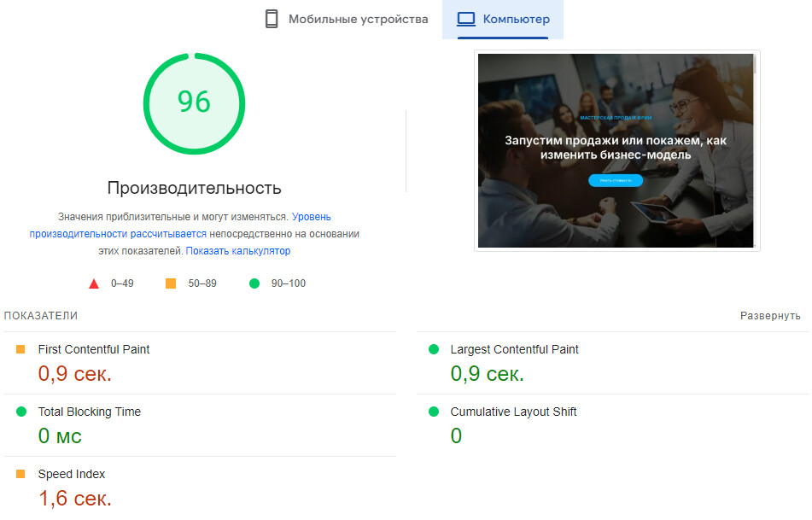The height and width of the screenshot is (520, 812).
Task: Switch to the Мобильные устройства tab
Action: [347, 19]
